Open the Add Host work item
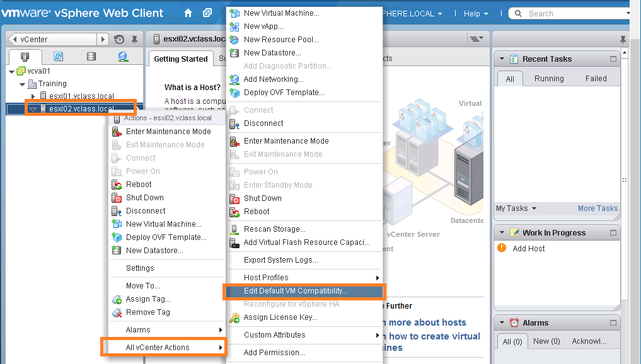 pyautogui.click(x=529, y=249)
